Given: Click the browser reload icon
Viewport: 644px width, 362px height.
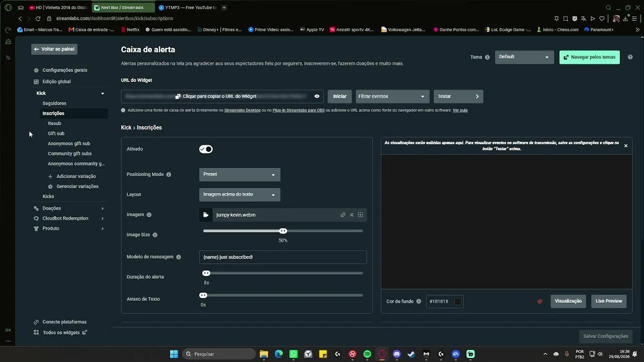Looking at the screenshot, I should pos(38,19).
